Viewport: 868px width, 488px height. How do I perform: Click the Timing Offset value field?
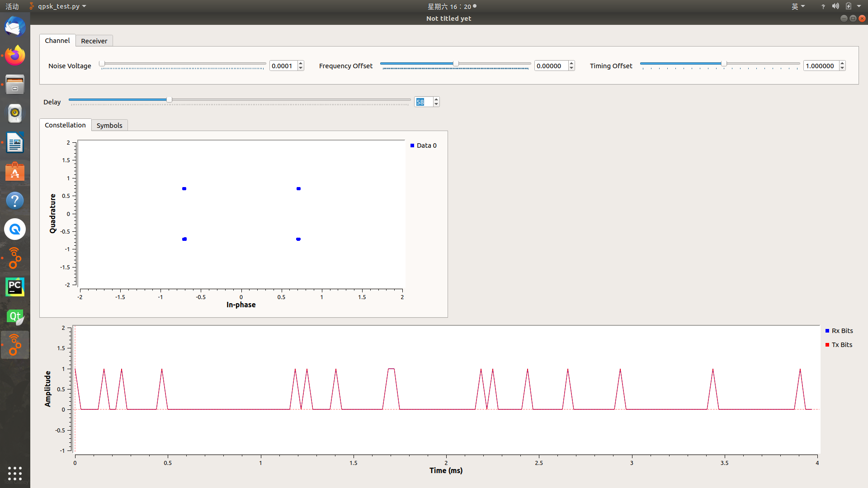coord(820,66)
